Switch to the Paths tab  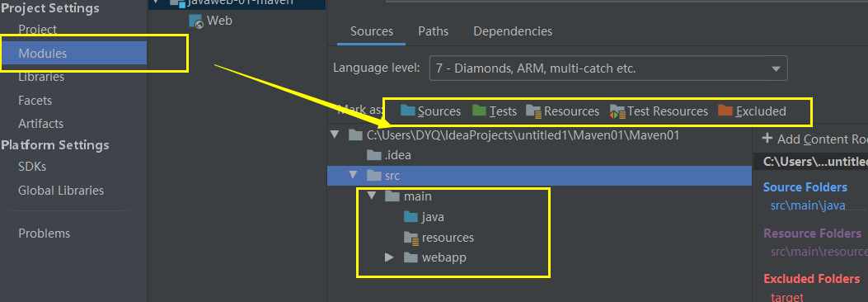433,31
